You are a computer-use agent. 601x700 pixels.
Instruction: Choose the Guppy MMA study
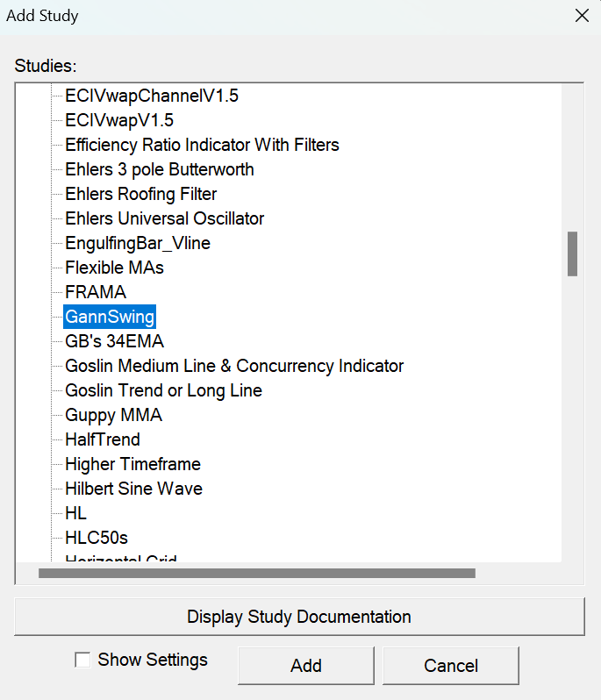pyautogui.click(x=113, y=415)
